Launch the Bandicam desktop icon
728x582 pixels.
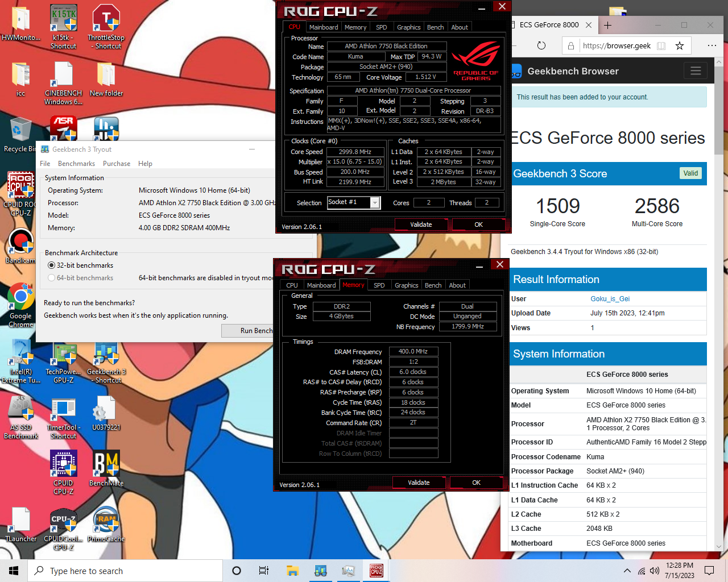click(21, 246)
